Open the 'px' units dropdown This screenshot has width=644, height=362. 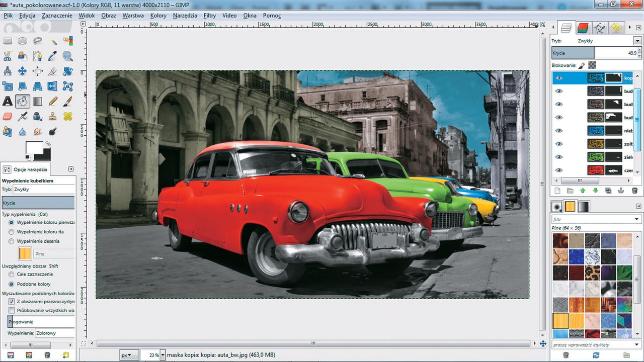click(x=129, y=355)
